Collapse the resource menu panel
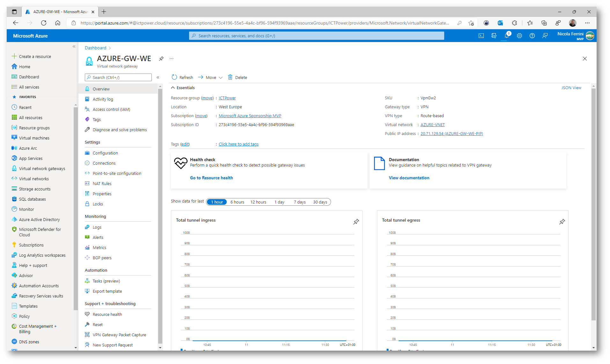Screen dimensions: 610x364 158,77
